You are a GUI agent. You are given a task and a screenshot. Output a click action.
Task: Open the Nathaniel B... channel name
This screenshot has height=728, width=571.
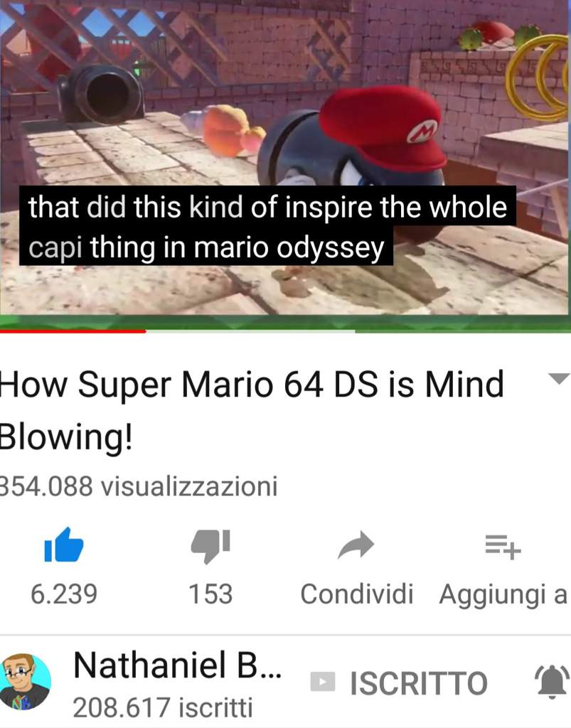(x=177, y=665)
